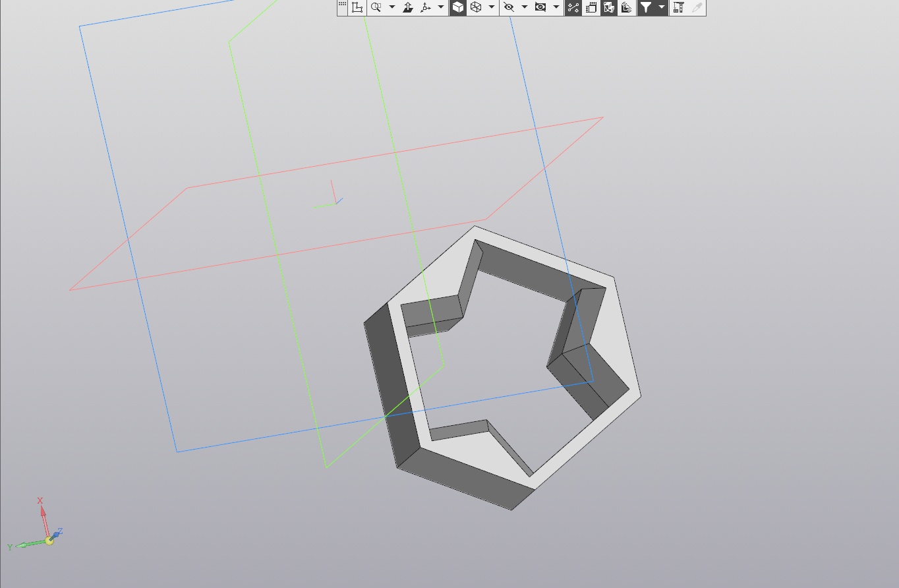
Task: Click the dotted grip handle of toolbar
Action: (x=342, y=5)
